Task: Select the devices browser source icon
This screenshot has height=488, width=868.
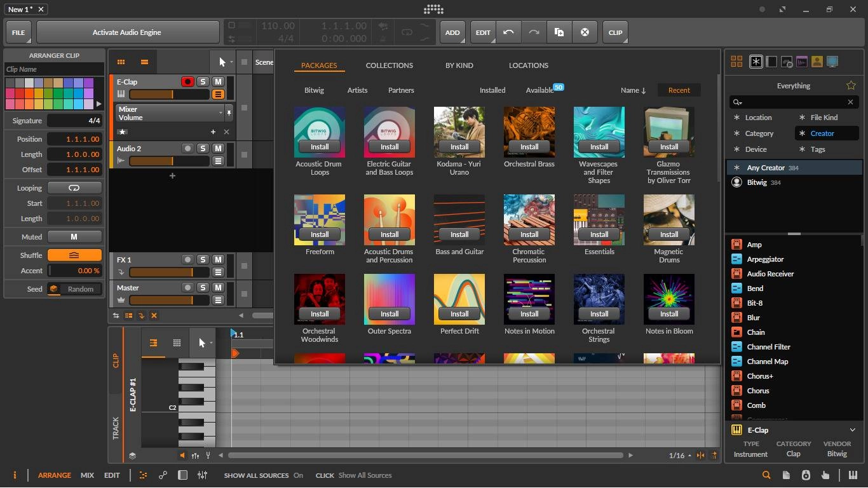Action: click(x=771, y=62)
